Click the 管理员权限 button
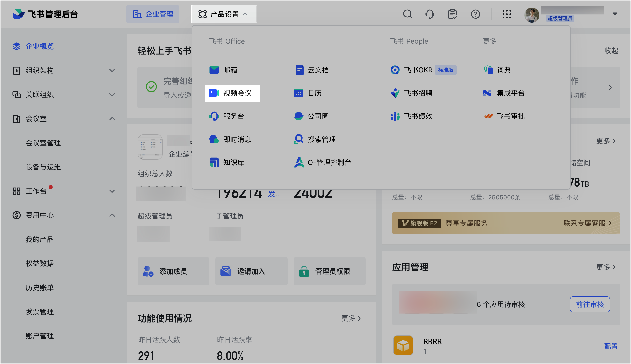The image size is (631, 364). [329, 271]
